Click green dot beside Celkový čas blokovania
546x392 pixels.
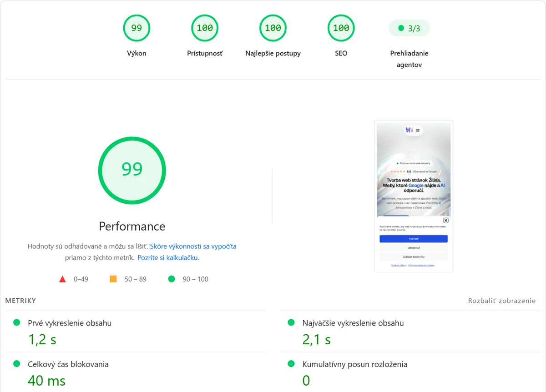tap(17, 364)
